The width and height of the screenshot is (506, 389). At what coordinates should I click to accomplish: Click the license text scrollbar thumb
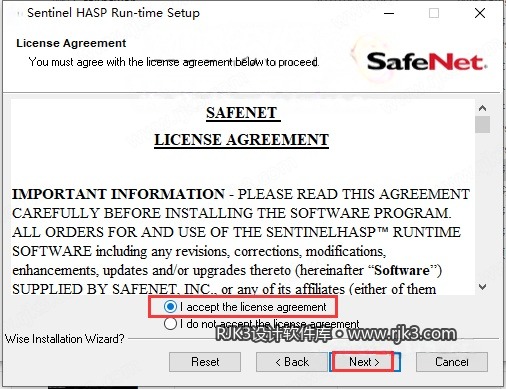point(482,124)
